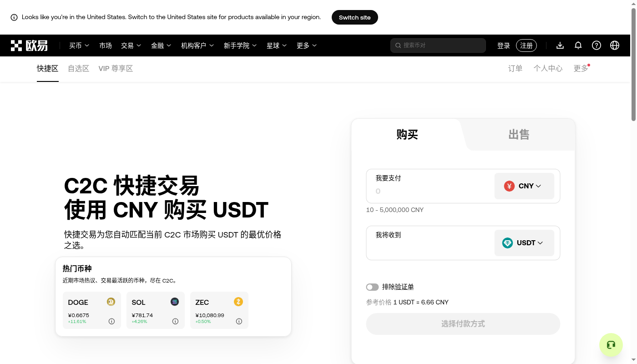
Task: Click the 选择付款方式 button
Action: 463,324
